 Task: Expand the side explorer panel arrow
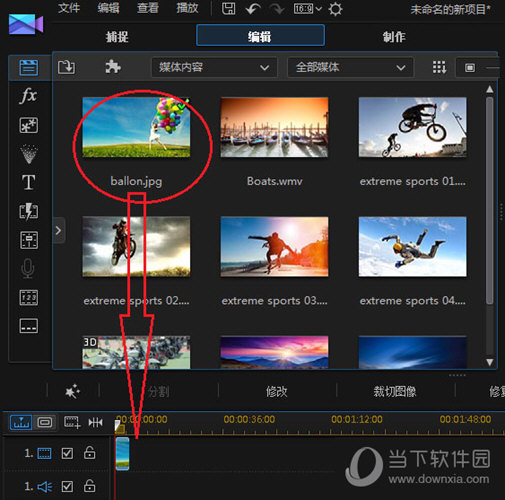pyautogui.click(x=59, y=230)
